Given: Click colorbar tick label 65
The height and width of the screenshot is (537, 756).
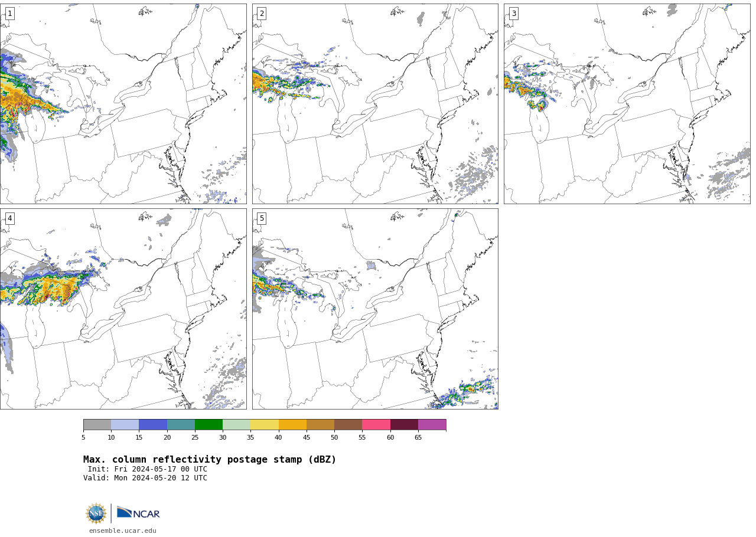Looking at the screenshot, I should pos(418,438).
